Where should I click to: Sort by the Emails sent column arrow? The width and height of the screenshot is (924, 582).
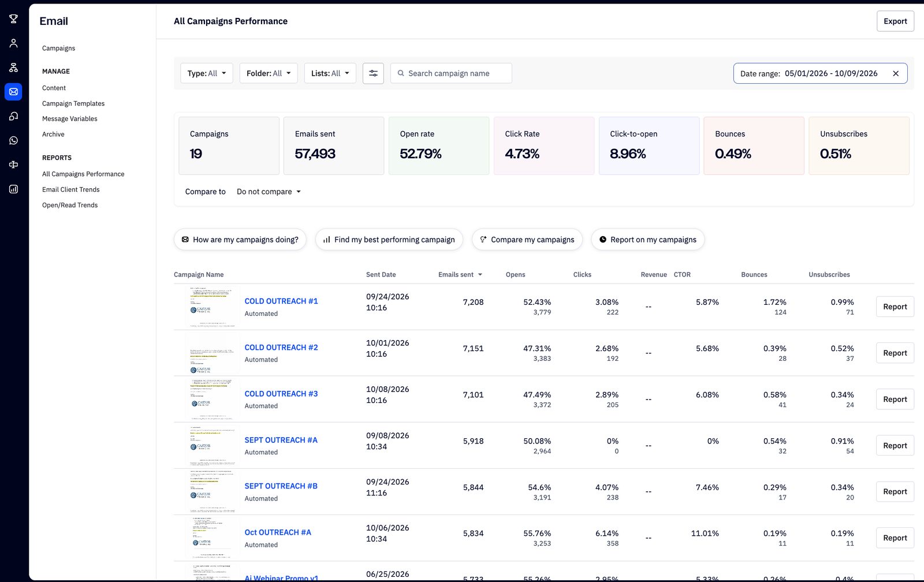click(x=480, y=275)
